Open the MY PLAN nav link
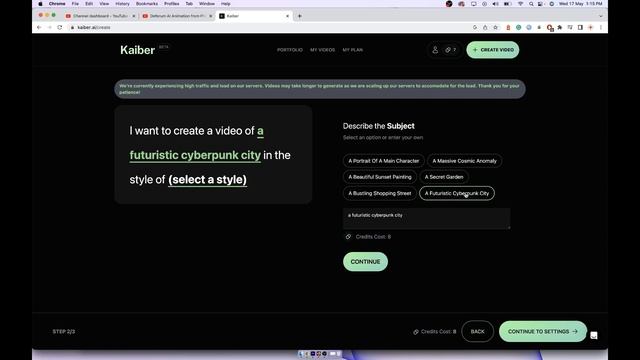The width and height of the screenshot is (640, 360). (x=353, y=50)
